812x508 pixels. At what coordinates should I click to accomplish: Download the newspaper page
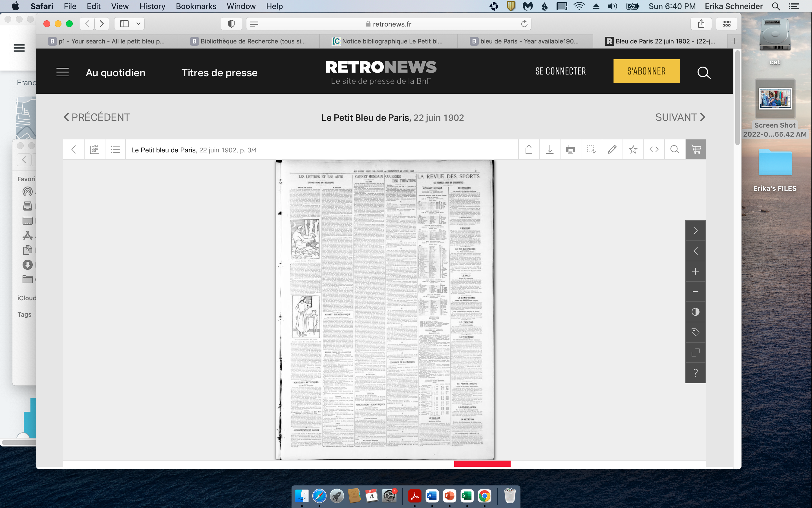tap(550, 150)
